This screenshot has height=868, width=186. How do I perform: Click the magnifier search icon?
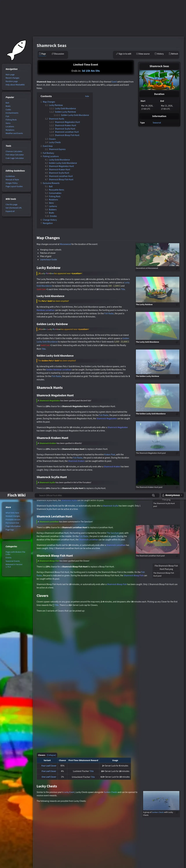click(153, 495)
